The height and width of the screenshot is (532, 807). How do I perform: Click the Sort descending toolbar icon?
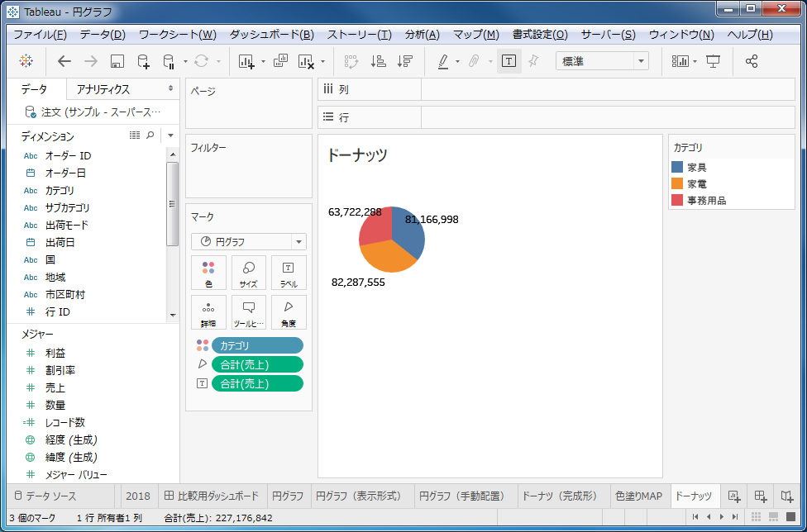[x=404, y=61]
